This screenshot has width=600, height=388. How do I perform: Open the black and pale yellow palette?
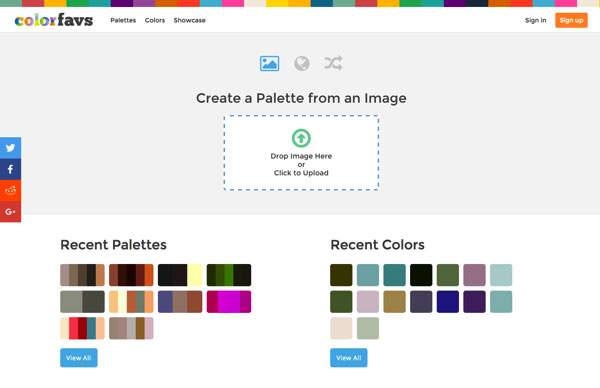pos(180,275)
